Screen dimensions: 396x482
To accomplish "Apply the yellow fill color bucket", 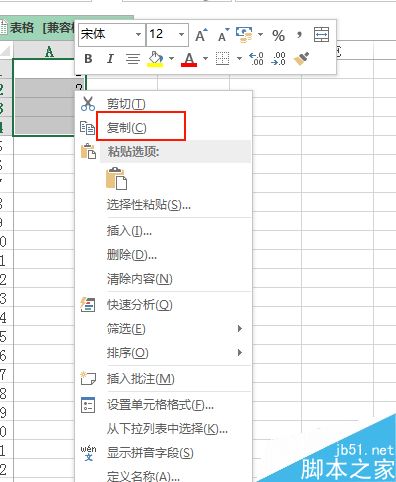I will coord(155,59).
